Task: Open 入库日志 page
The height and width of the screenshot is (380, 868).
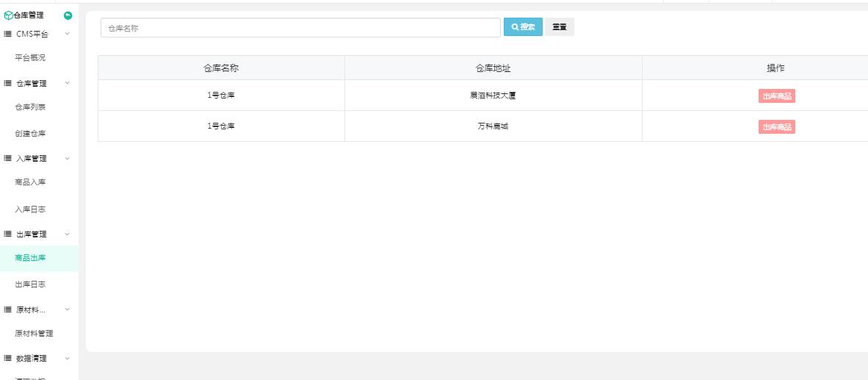Action: [x=30, y=209]
